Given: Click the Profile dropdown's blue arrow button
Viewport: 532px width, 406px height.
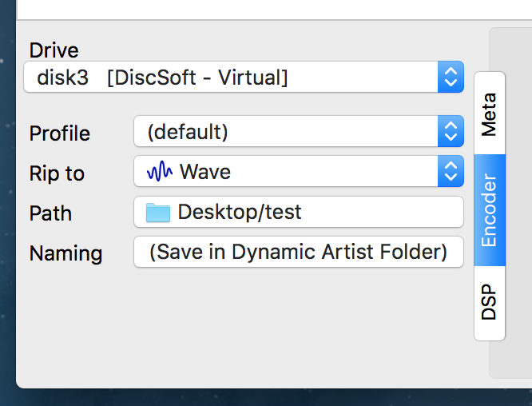Looking at the screenshot, I should [x=451, y=131].
